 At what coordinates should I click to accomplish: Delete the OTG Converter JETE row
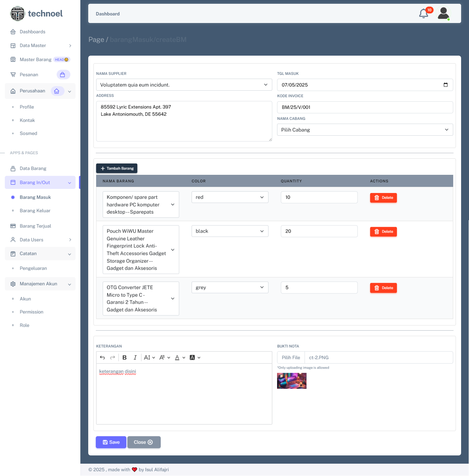click(383, 288)
